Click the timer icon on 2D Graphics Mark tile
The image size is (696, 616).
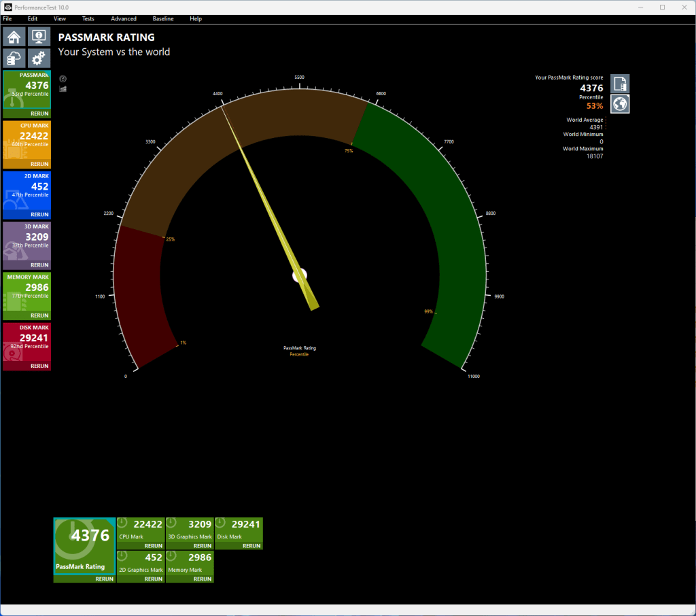(122, 556)
